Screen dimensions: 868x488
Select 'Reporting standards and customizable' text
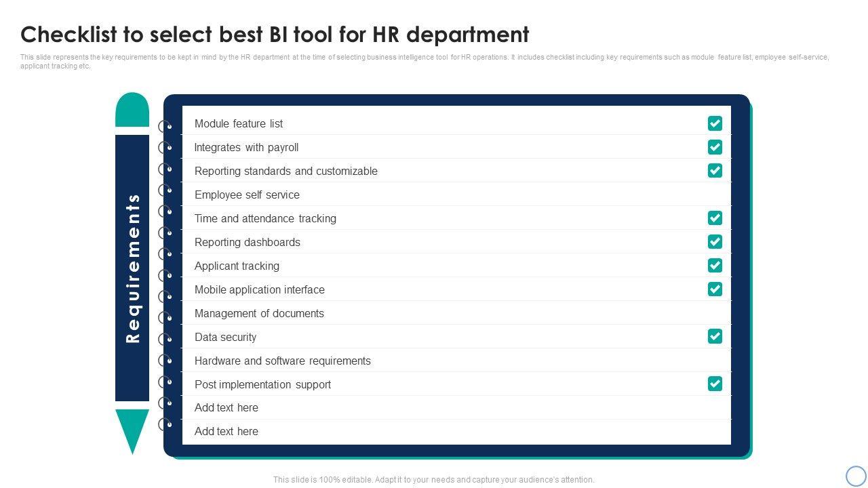[286, 171]
